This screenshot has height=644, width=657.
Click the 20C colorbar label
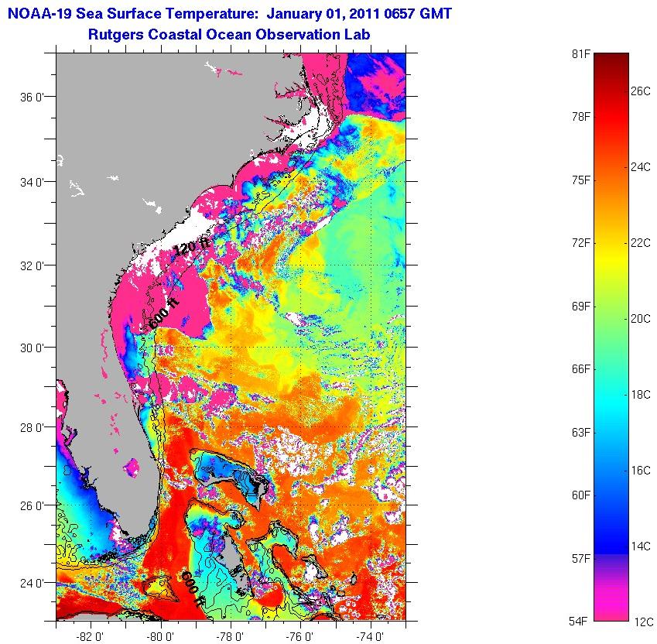[641, 319]
